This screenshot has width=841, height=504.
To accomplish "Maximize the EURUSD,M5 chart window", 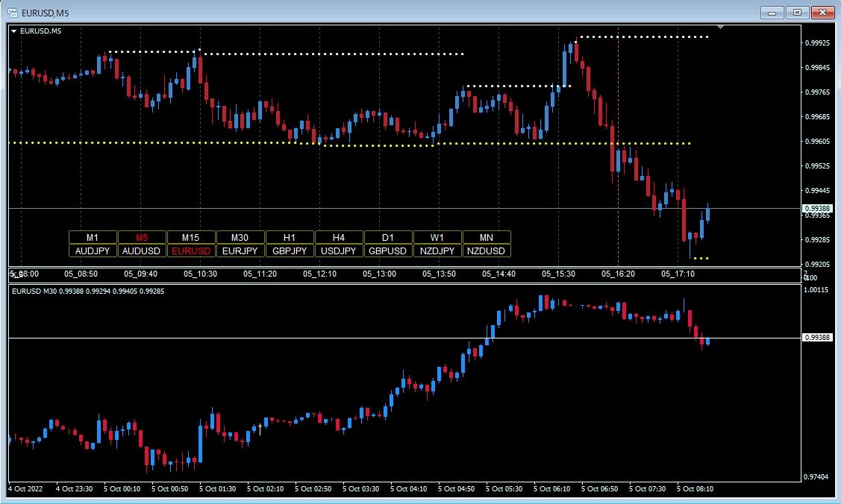I will pos(798,12).
